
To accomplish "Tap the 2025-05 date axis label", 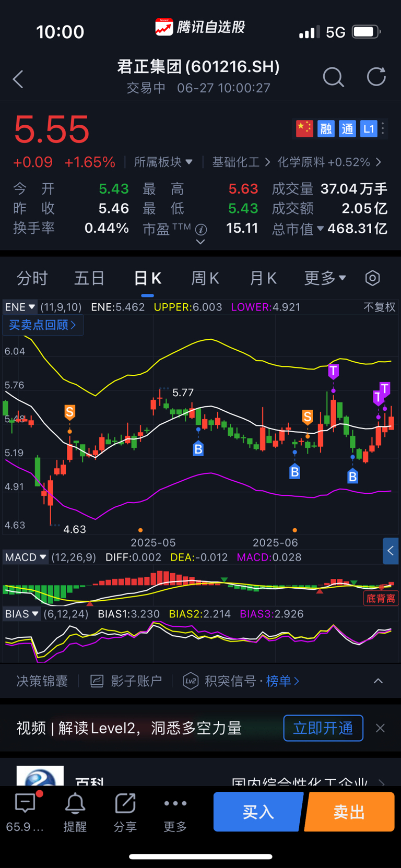I will (x=153, y=543).
